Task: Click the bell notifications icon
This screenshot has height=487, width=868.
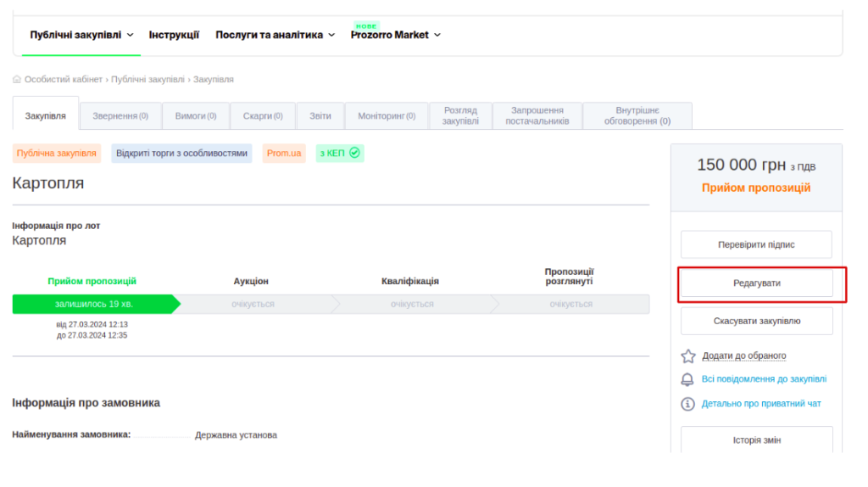Action: 688,380
